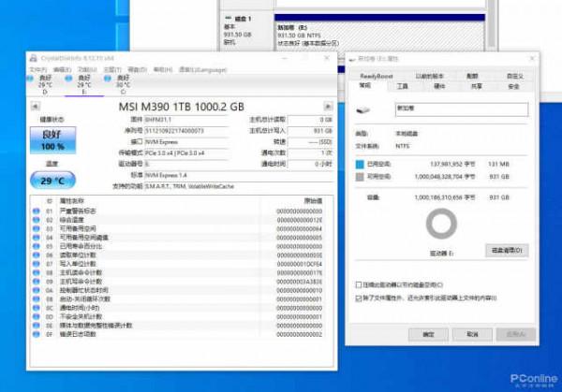Viewport: 562px width, 392px height.
Task: Click status icon of attribute 08 主机读命令计数
Action: 36,272
